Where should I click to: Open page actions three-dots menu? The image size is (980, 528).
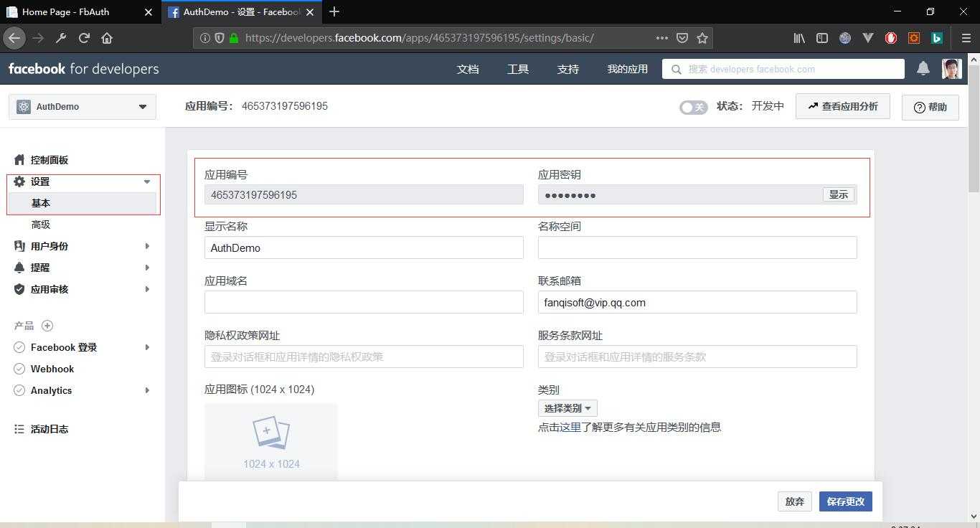[662, 38]
